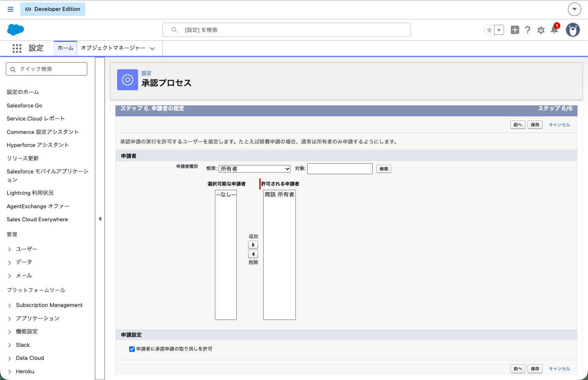
Task: Open the オブジェクトマネージャー tab
Action: click(113, 48)
